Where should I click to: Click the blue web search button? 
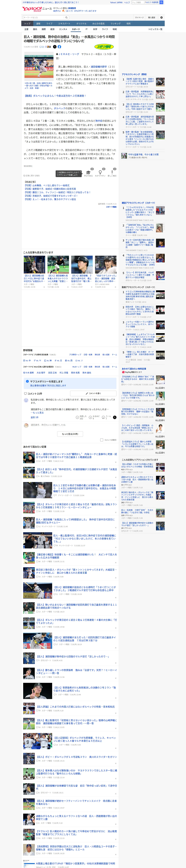tap(161, 2)
